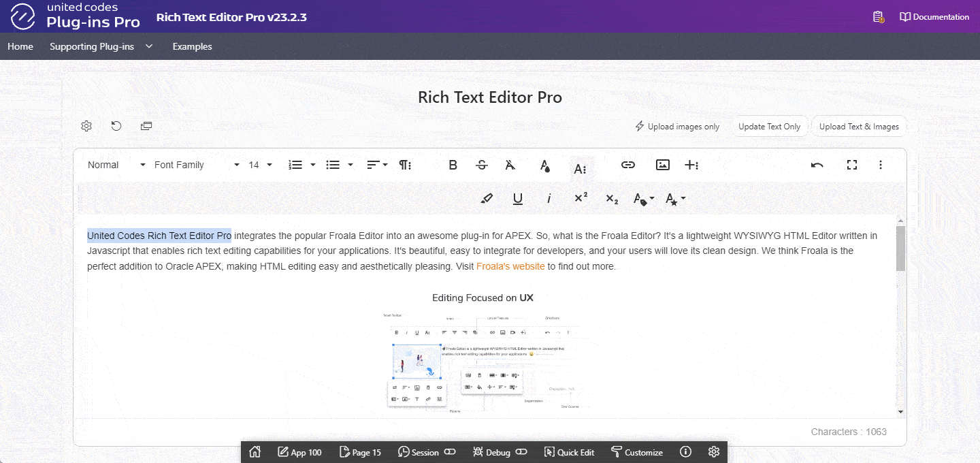Image resolution: width=980 pixels, height=463 pixels.
Task: Open the More Misc vertical dots menu
Action: 881,165
